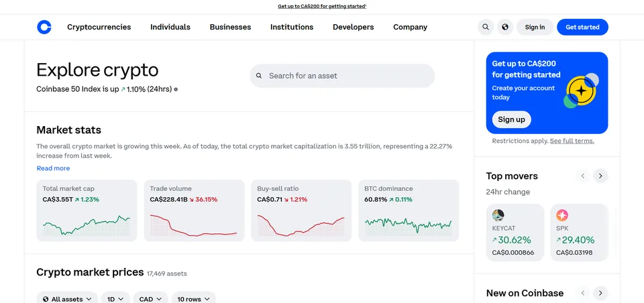The width and height of the screenshot is (644, 303).
Task: Click the 60.81% BTC dominance value
Action: [x=376, y=200]
